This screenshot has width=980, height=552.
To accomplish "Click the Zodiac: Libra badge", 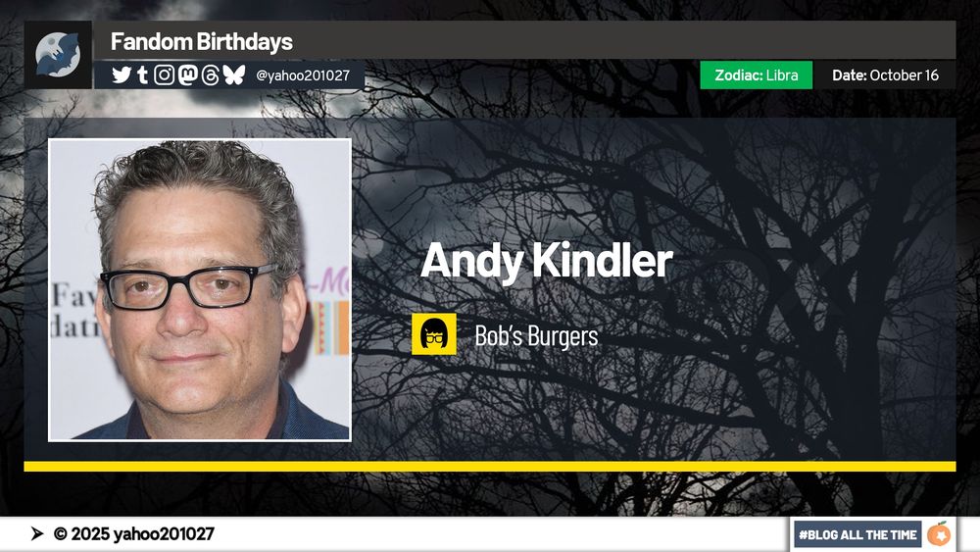I will 757,75.
